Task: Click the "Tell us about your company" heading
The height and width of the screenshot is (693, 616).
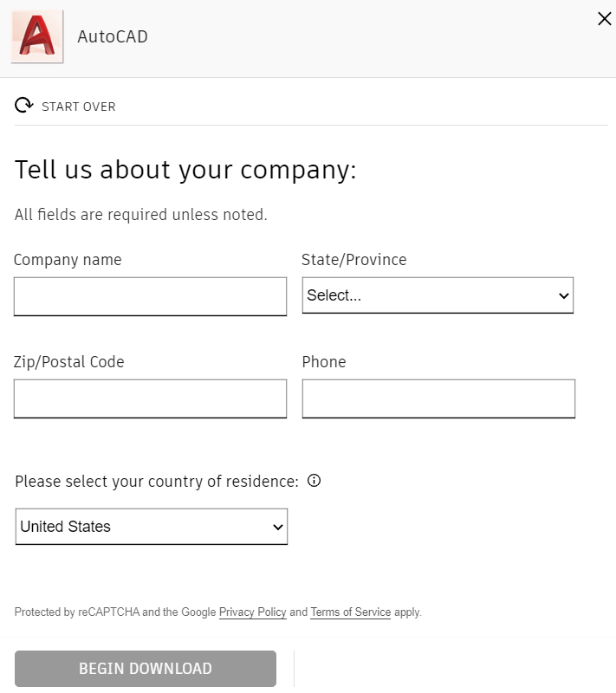Action: pyautogui.click(x=185, y=170)
